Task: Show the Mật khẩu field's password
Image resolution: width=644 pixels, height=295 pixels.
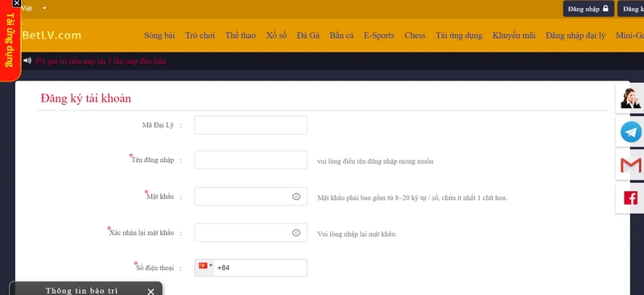Action: pos(296,197)
